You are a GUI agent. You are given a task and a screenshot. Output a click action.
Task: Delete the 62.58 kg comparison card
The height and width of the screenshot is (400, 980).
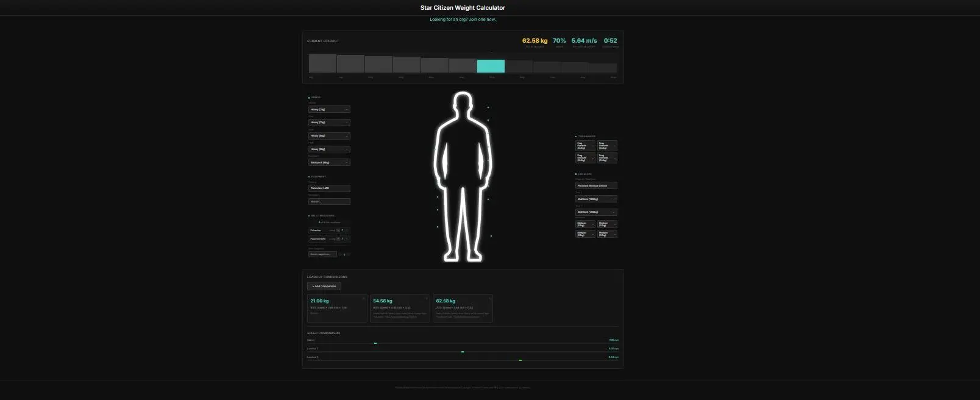pos(489,299)
